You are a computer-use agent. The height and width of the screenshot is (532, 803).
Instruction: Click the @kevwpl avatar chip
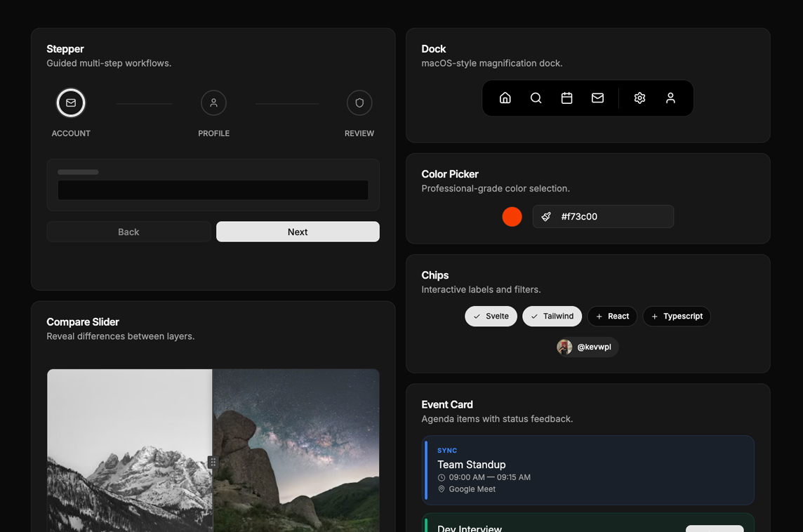[x=587, y=347]
